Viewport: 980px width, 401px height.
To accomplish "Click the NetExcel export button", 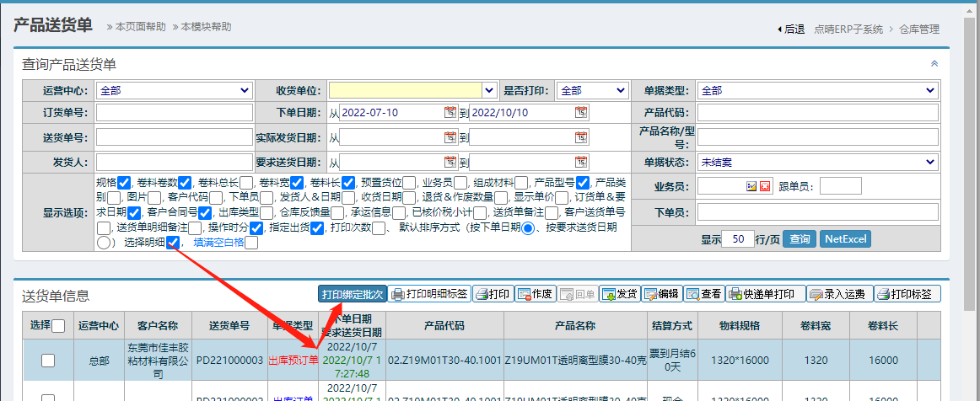I will [x=846, y=238].
